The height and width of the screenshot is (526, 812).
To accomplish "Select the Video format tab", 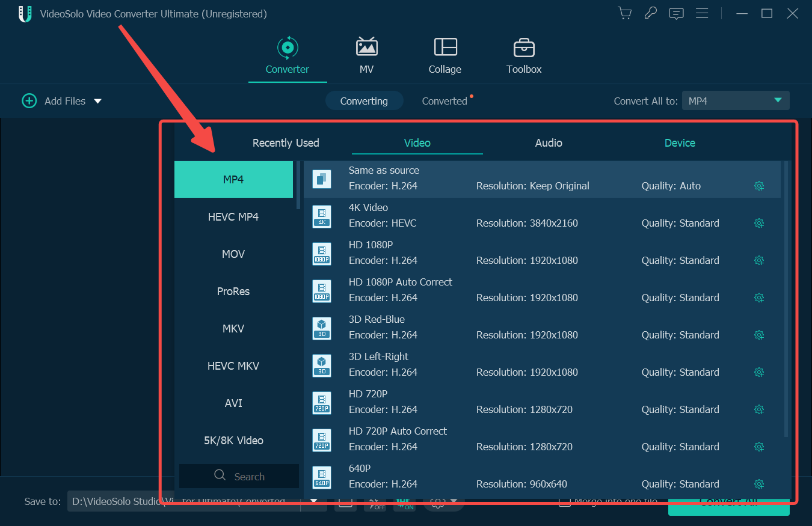I will pyautogui.click(x=417, y=143).
